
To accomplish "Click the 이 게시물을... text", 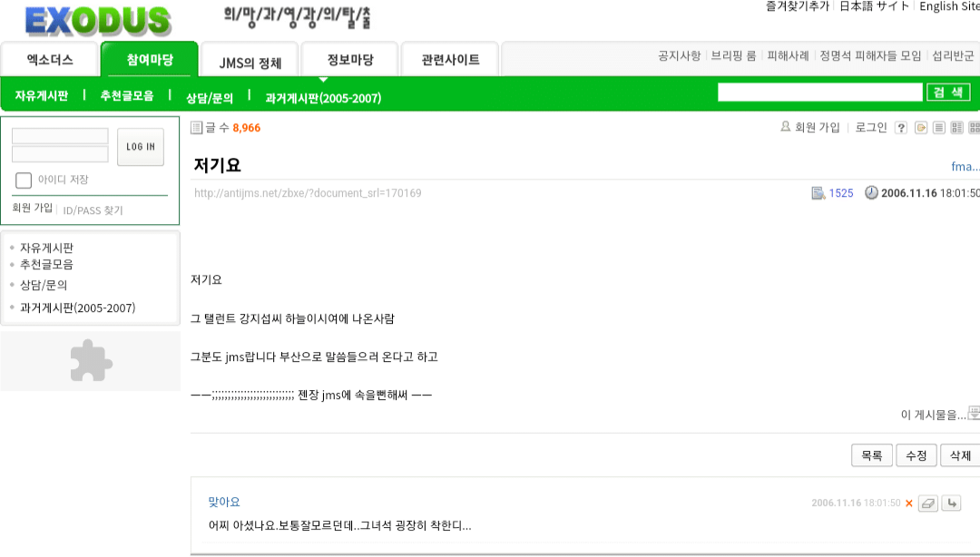I will (x=933, y=415).
